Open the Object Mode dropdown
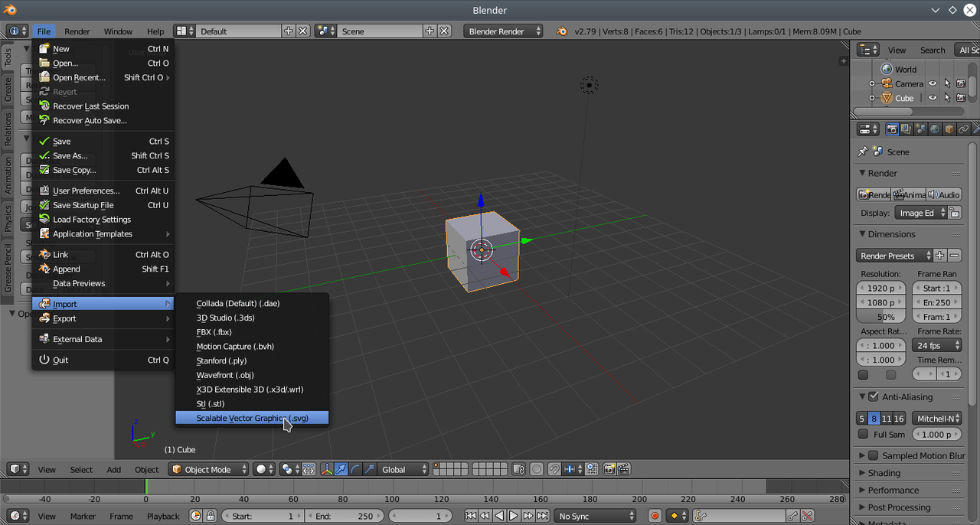Viewport: 980px width, 525px height. pos(209,469)
